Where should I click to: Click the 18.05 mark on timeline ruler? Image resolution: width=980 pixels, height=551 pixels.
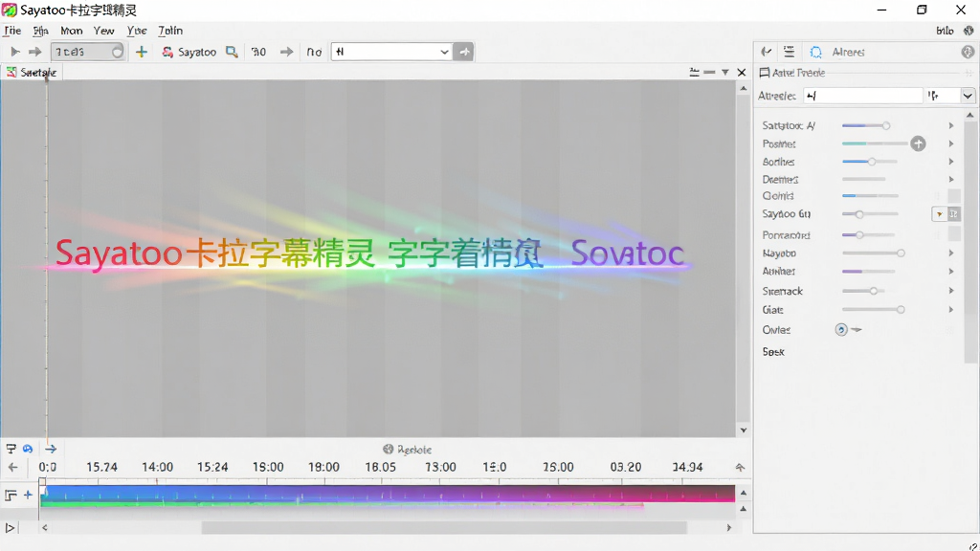click(x=380, y=467)
